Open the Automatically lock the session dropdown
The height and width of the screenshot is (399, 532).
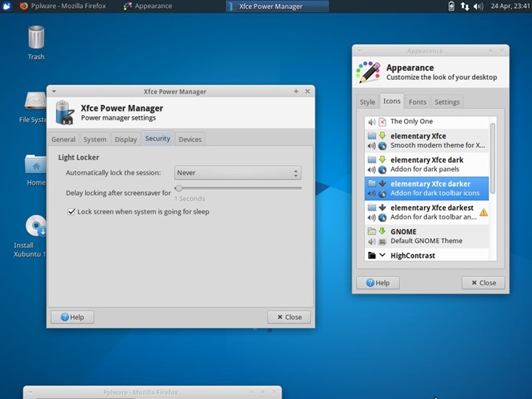click(x=237, y=173)
